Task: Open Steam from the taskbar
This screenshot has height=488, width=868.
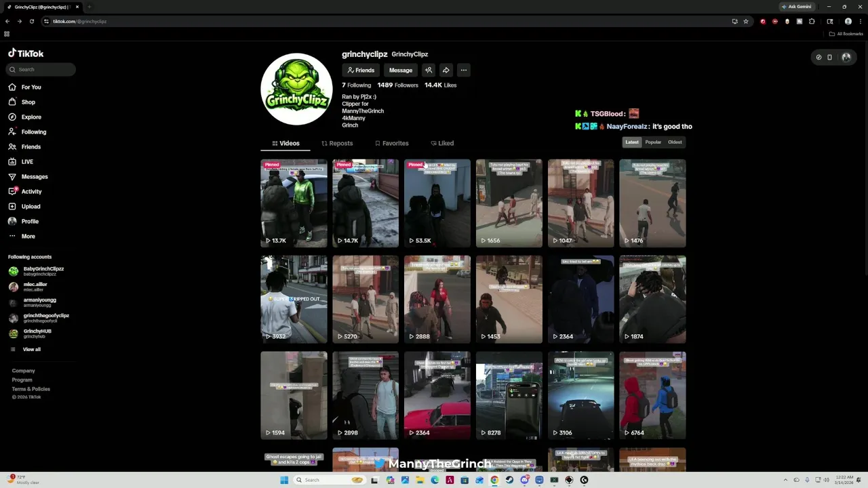Action: 509,480
